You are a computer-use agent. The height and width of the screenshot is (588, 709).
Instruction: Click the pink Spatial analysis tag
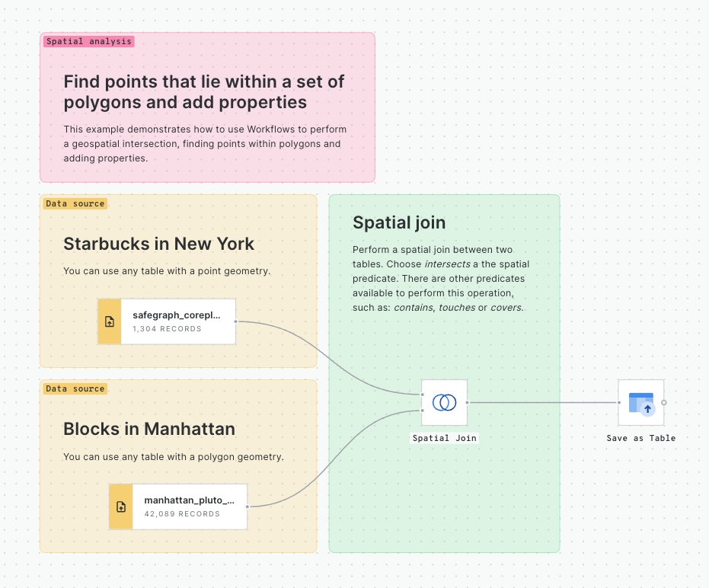88,41
